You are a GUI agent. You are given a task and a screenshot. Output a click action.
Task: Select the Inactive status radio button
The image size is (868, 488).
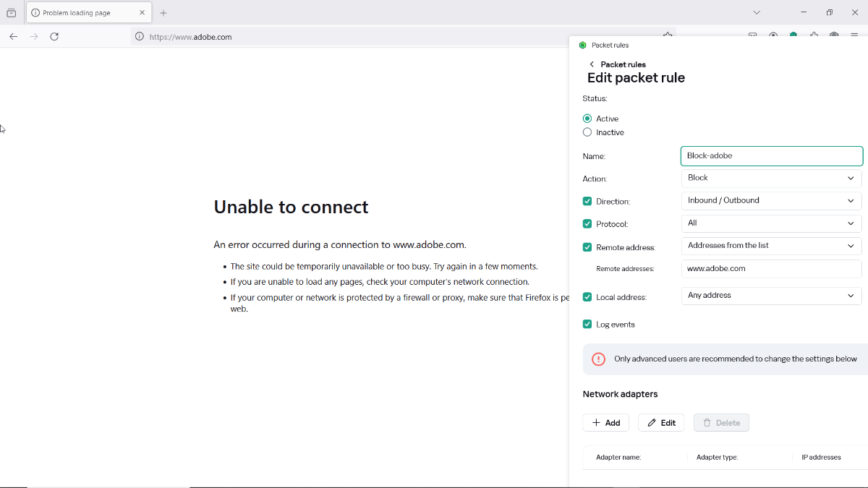pyautogui.click(x=587, y=132)
